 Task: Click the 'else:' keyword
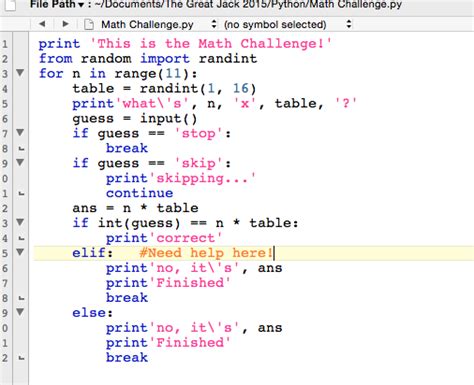[x=93, y=313]
